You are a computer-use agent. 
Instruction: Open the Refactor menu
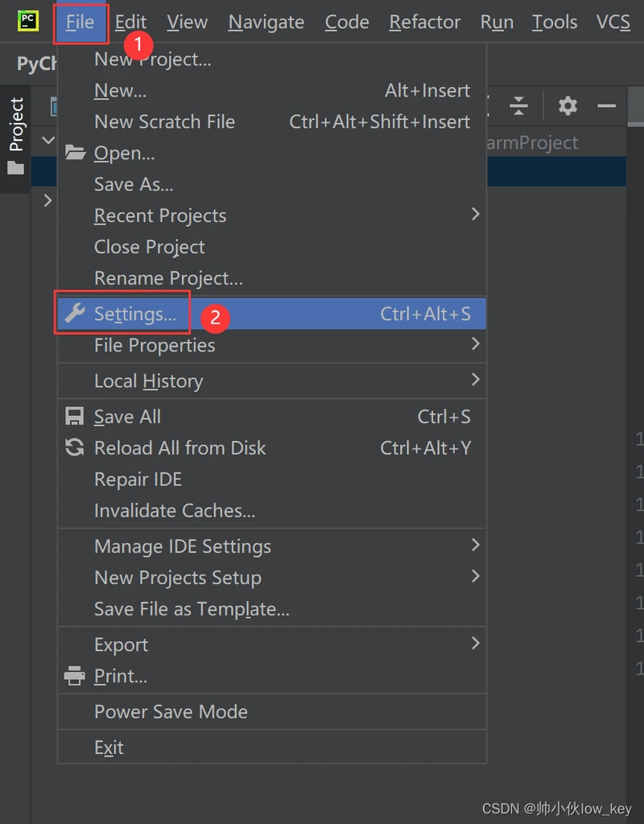click(x=424, y=22)
